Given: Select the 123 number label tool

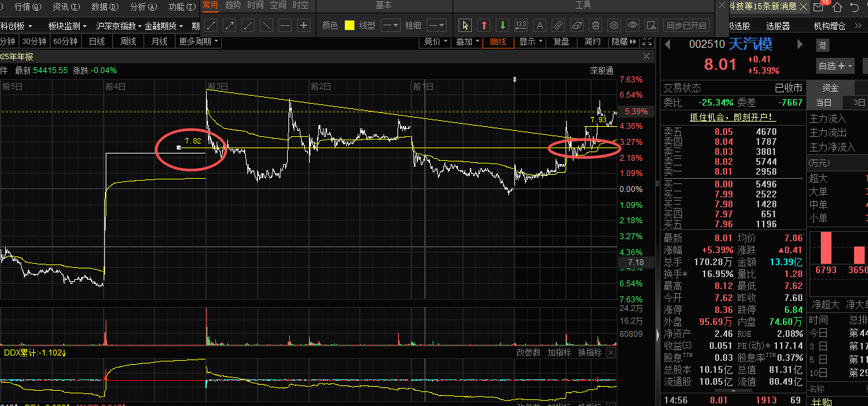Looking at the screenshot, I should click(x=521, y=26).
